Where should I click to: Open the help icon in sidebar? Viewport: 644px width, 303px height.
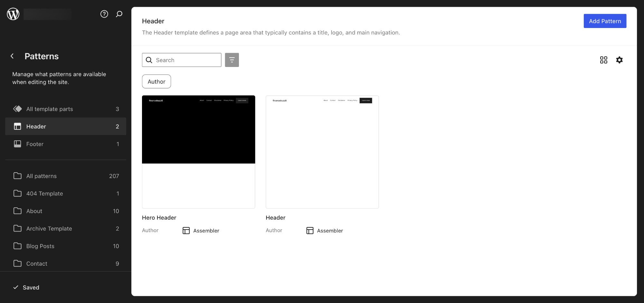coord(104,14)
